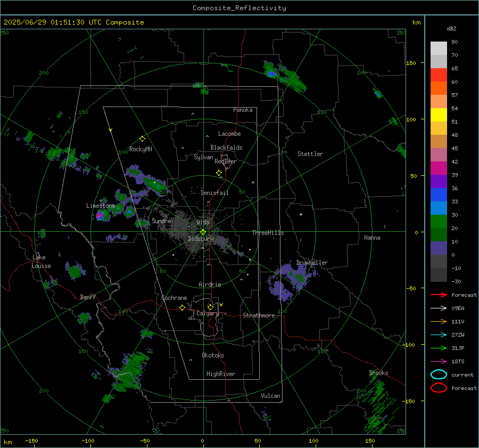The height and width of the screenshot is (448, 479).
Task: Click the yellow diamond marker above RockyMH
Action: tap(142, 139)
